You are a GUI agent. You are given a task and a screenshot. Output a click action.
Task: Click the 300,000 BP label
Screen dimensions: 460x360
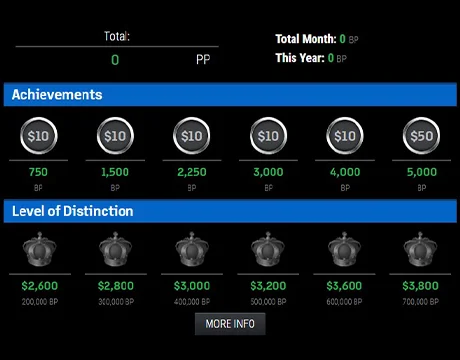point(116,302)
